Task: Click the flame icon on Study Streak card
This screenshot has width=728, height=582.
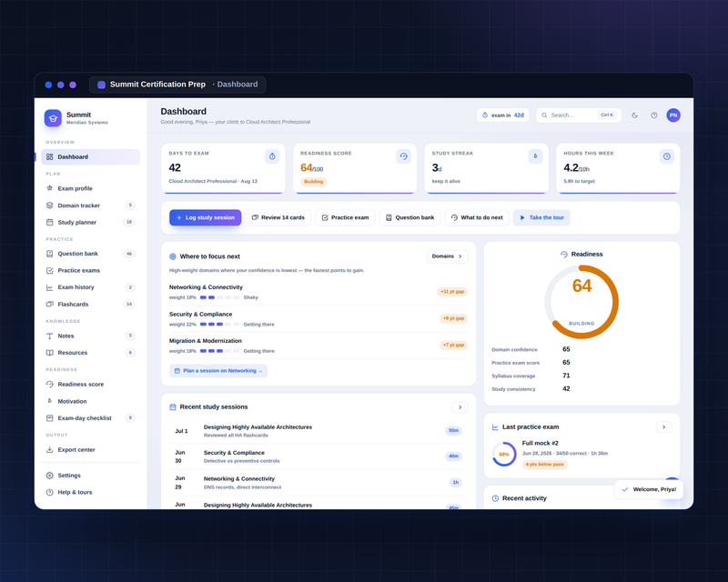Action: (x=535, y=156)
